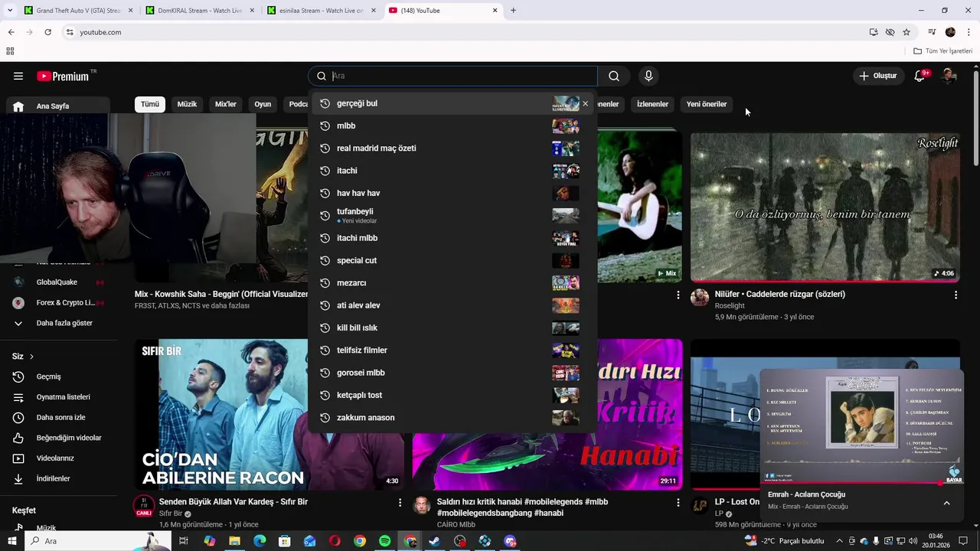Pick the 'hav hav hav' suggestion
This screenshot has width=980, height=551.
452,193
